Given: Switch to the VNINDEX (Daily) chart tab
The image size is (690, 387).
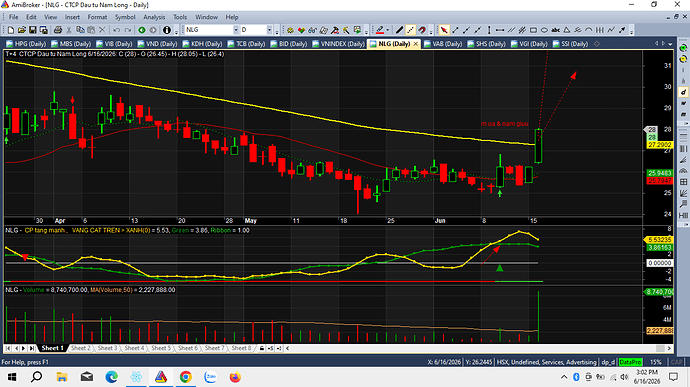Looking at the screenshot, I should click(338, 44).
